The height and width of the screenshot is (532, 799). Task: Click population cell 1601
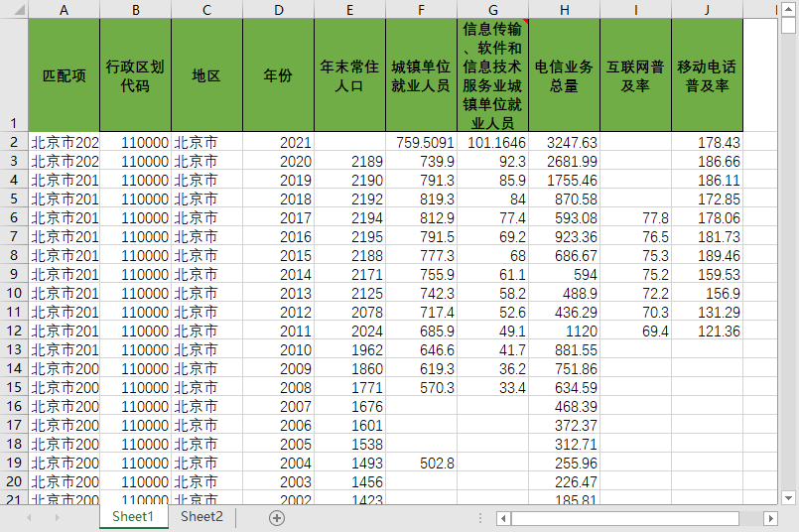pos(349,425)
